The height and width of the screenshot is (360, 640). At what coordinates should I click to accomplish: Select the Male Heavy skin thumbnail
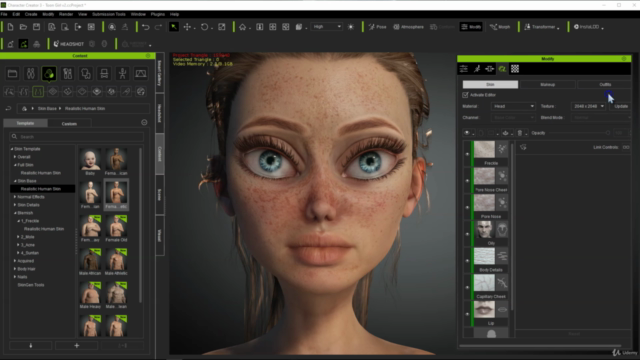(90, 293)
